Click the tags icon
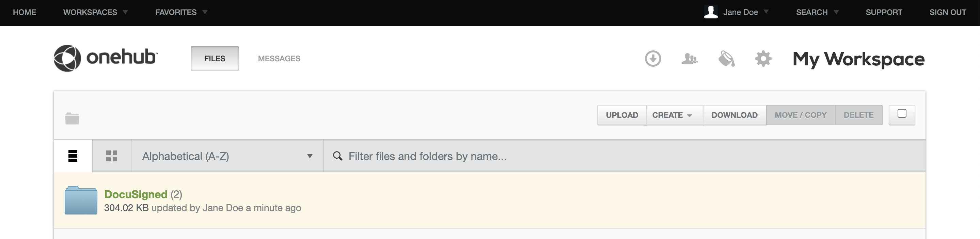The width and height of the screenshot is (980, 239). point(726,59)
